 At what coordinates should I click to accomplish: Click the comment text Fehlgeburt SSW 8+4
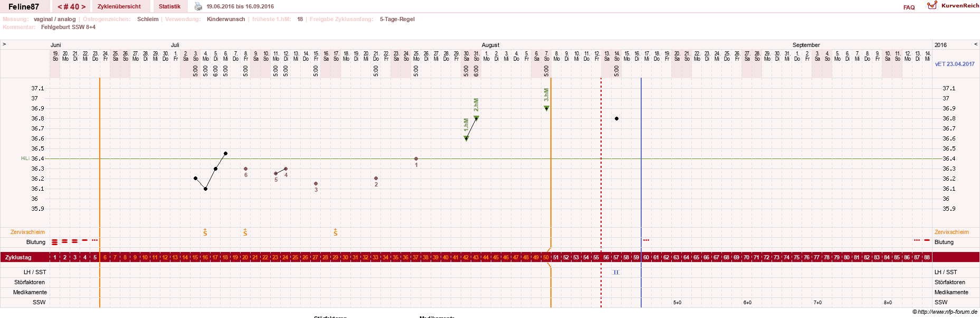(68, 27)
